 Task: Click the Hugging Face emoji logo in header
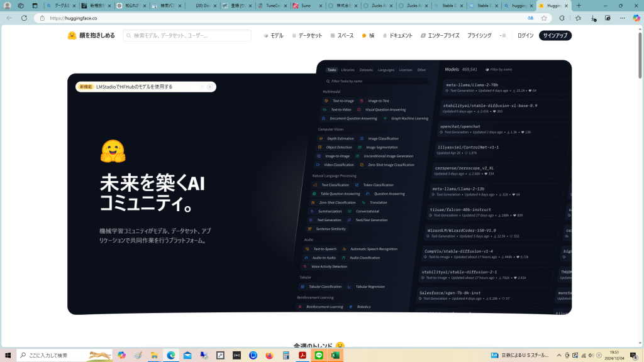tap(72, 36)
